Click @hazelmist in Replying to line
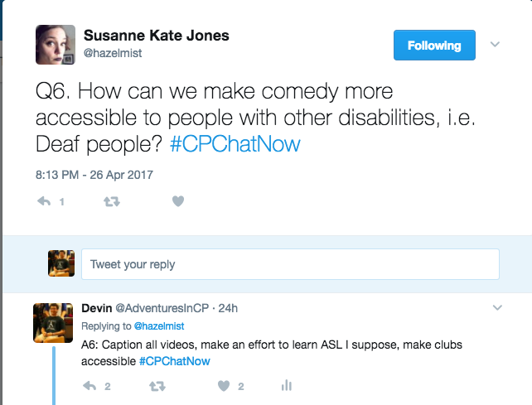Screen dimensions: 532x405 click(x=159, y=326)
